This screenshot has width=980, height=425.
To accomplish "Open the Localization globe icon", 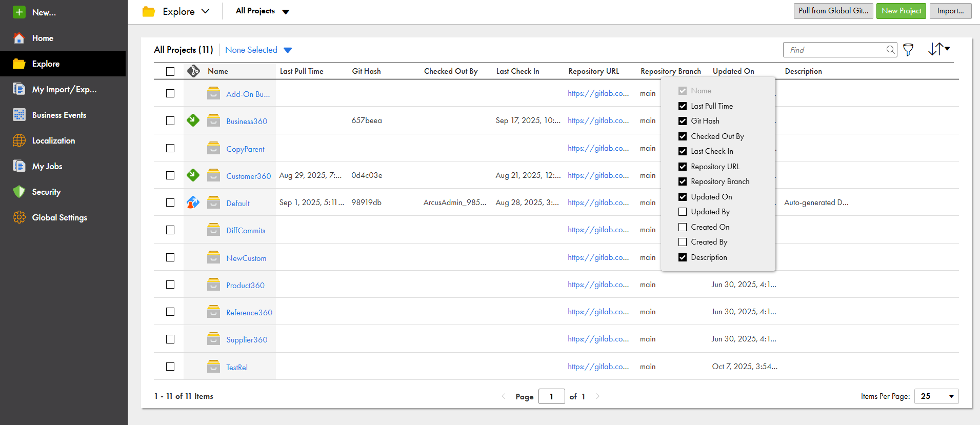I will click(x=19, y=140).
